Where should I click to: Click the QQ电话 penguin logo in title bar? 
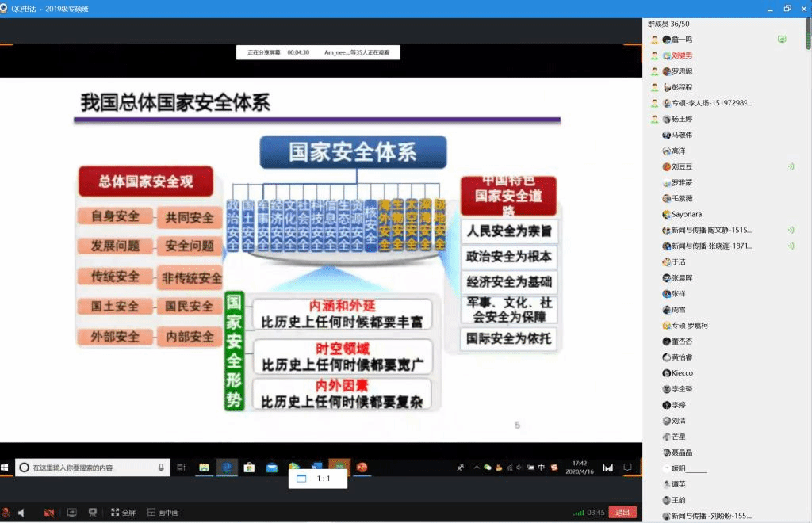tap(5, 8)
